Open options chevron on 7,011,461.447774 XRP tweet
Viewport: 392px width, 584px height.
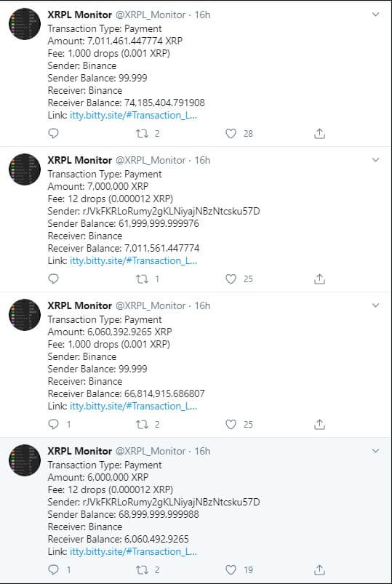(x=375, y=15)
